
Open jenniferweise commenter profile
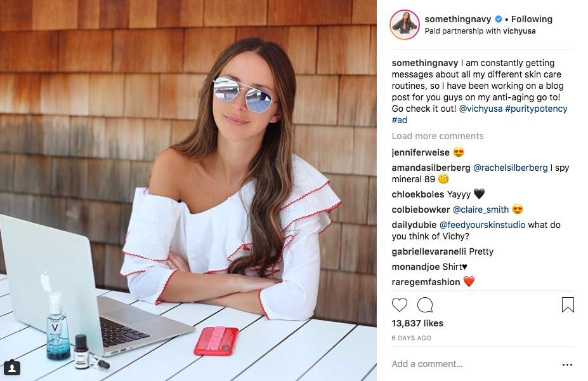(421, 152)
